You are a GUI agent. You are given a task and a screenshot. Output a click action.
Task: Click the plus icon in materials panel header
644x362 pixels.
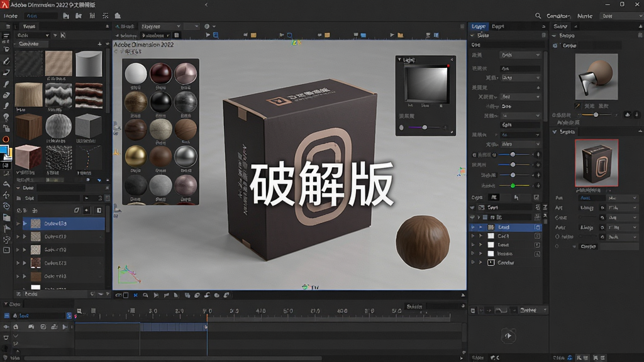point(99,43)
